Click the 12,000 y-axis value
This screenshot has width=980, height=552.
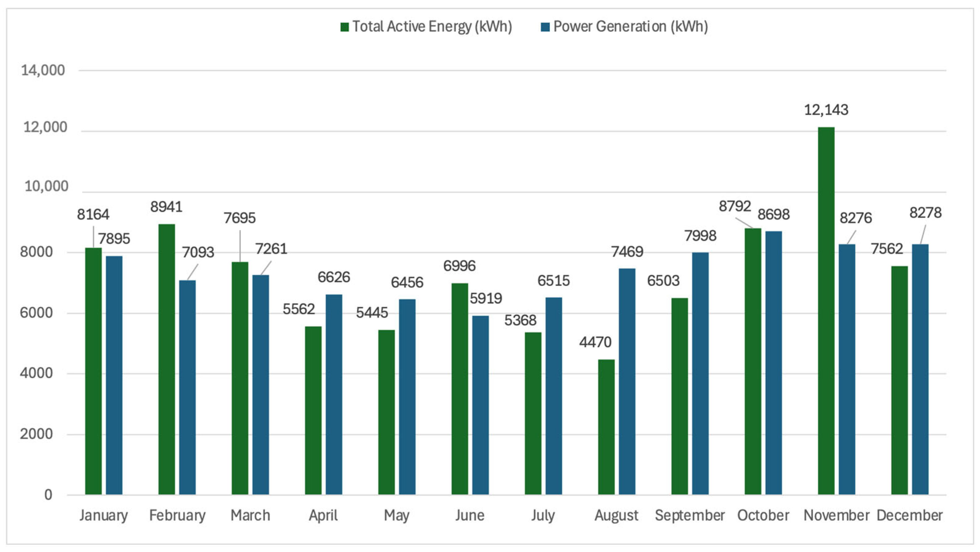point(45,127)
